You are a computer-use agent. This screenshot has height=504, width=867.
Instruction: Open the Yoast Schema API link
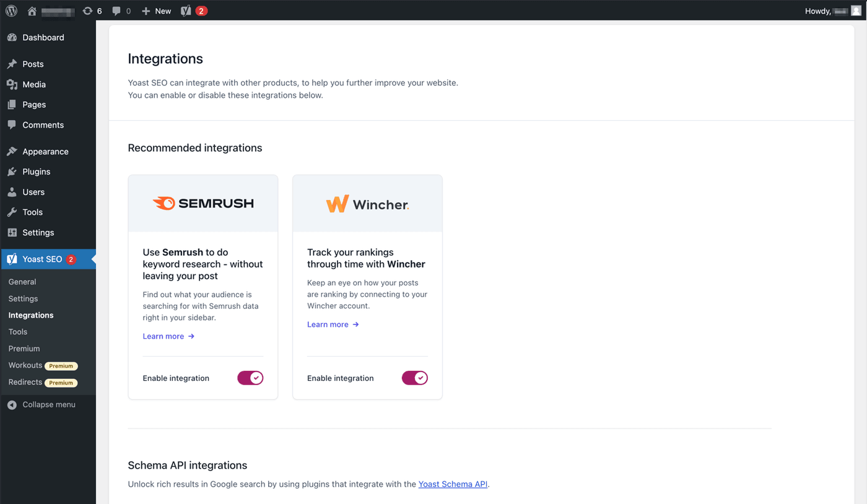coord(453,484)
